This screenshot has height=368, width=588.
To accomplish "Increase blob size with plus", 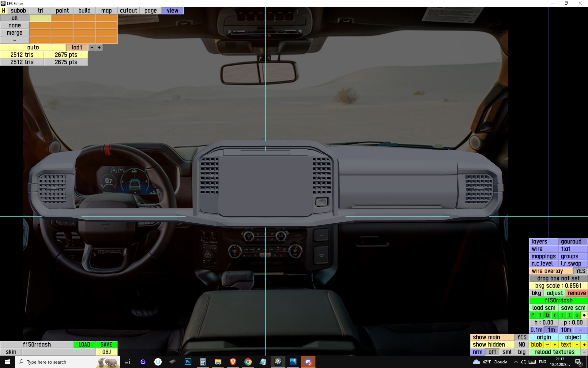I will tap(555, 345).
